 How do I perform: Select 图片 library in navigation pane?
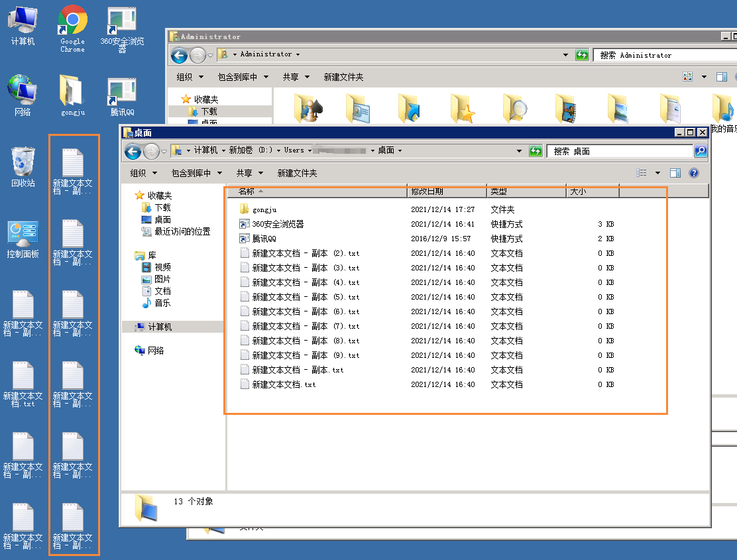[x=162, y=279]
